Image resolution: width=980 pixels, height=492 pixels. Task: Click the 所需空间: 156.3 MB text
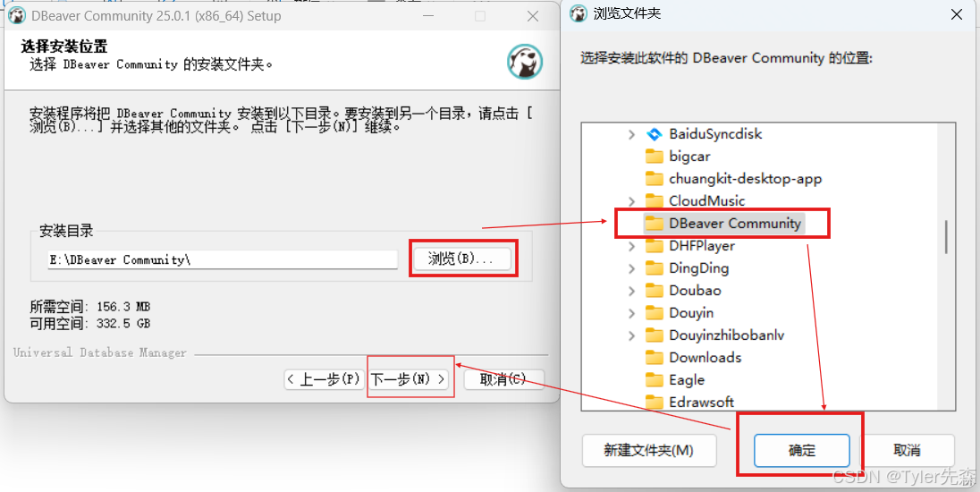click(x=90, y=307)
